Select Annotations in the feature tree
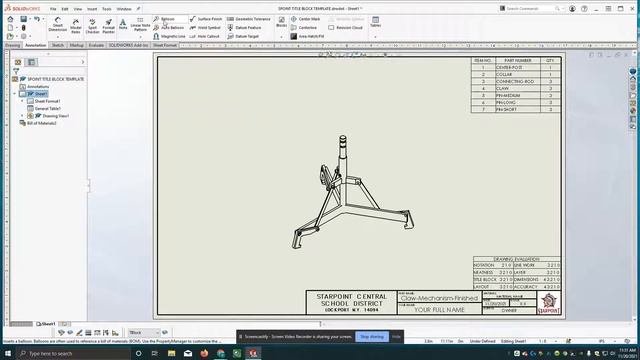The height and width of the screenshot is (360, 640). tap(38, 87)
